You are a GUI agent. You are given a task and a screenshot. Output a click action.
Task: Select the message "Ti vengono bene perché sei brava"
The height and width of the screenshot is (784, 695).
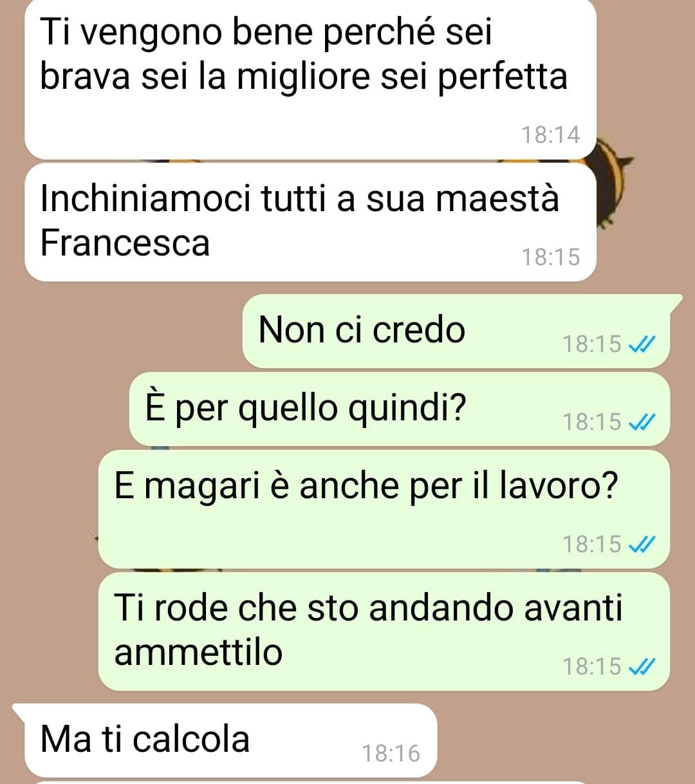[310, 79]
